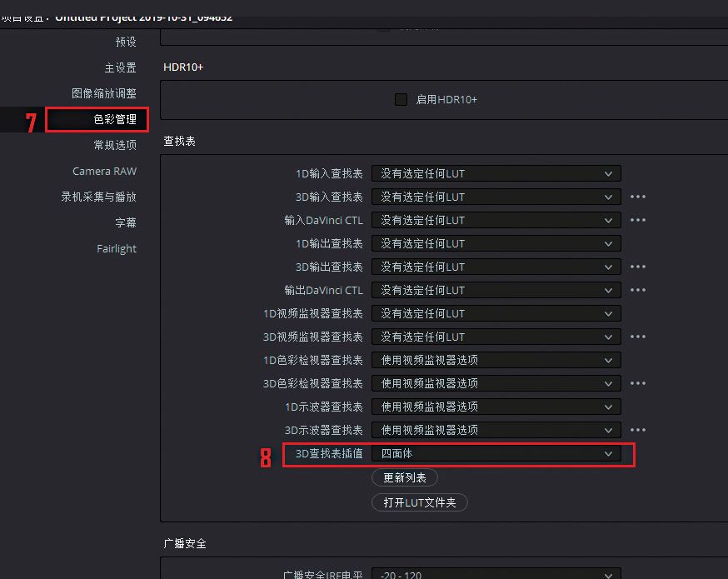Open options dots for 3D输入查找表

637,197
